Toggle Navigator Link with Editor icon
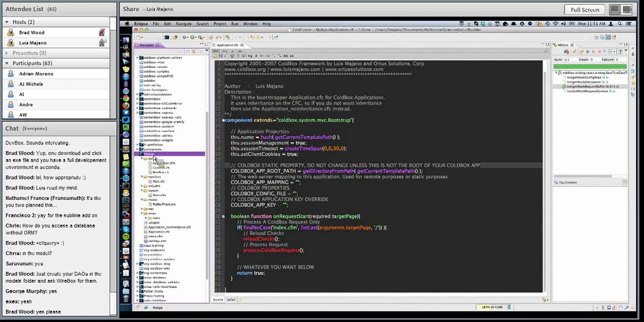The width and height of the screenshot is (644, 322). point(194,51)
